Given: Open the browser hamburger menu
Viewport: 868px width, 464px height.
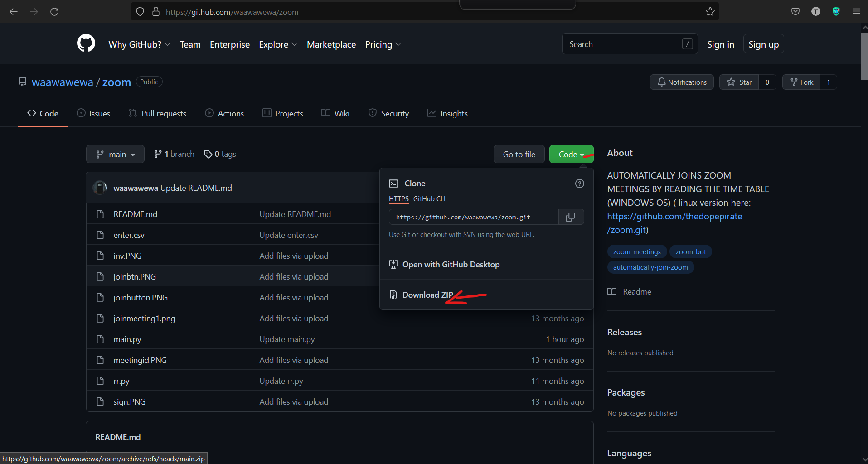Looking at the screenshot, I should coord(857,12).
